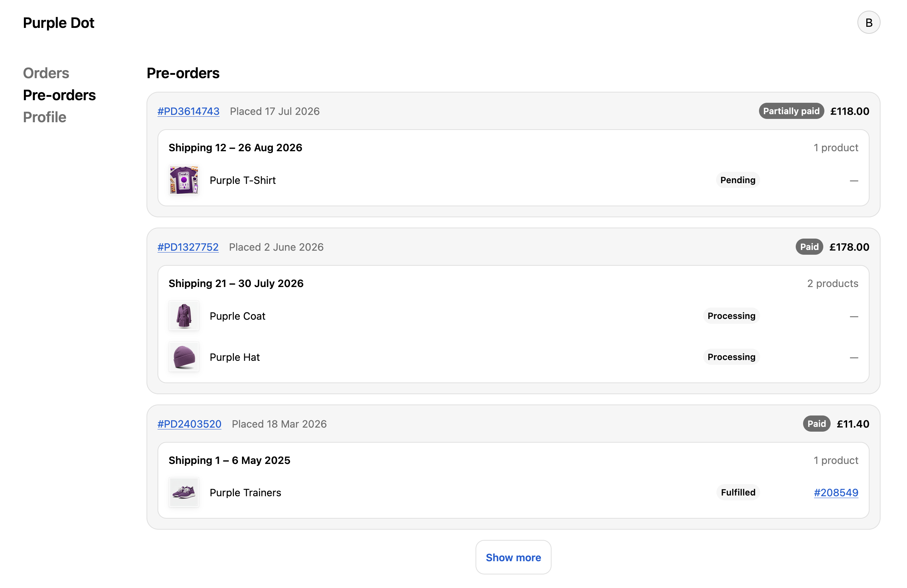This screenshot has width=907, height=588.
Task: Click the Purple Hat thumbnail
Action: (x=184, y=357)
